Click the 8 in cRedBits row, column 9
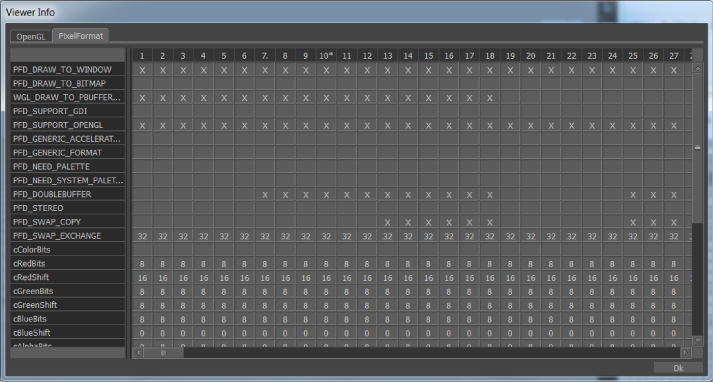Image resolution: width=713 pixels, height=382 pixels. tap(306, 264)
